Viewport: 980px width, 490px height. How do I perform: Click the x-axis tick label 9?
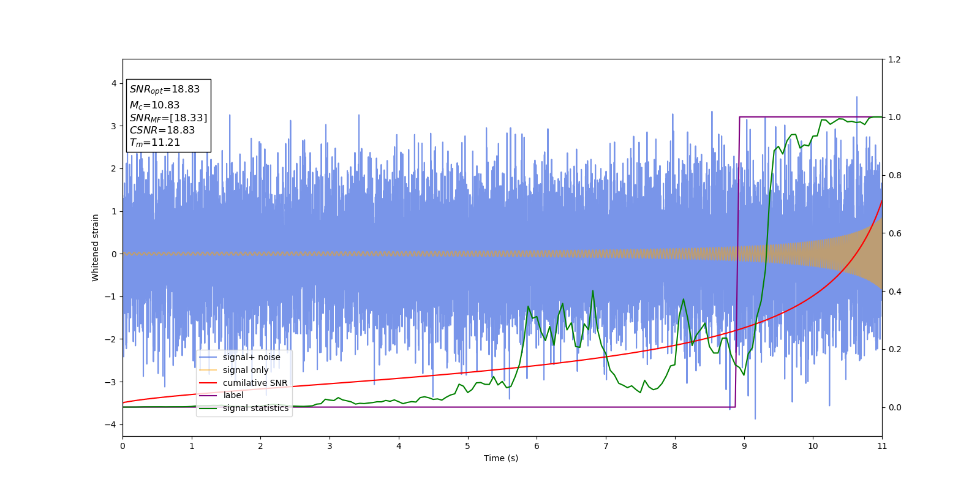tap(744, 446)
